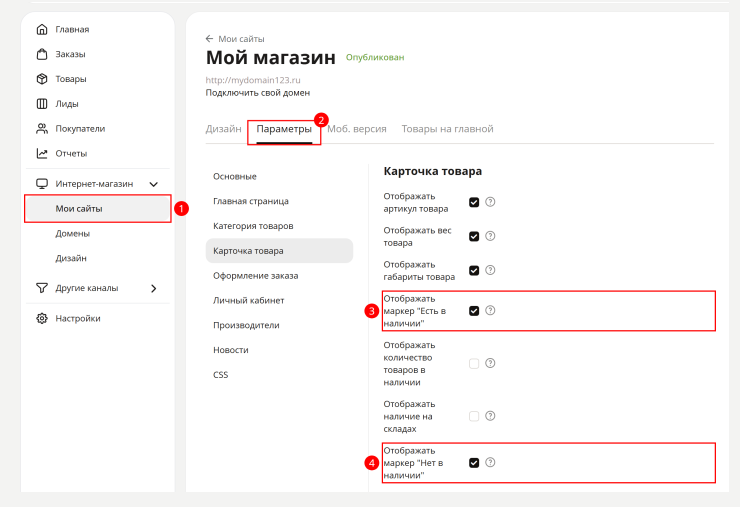
Task: Switch to the Дизайн tab
Action: (223, 129)
